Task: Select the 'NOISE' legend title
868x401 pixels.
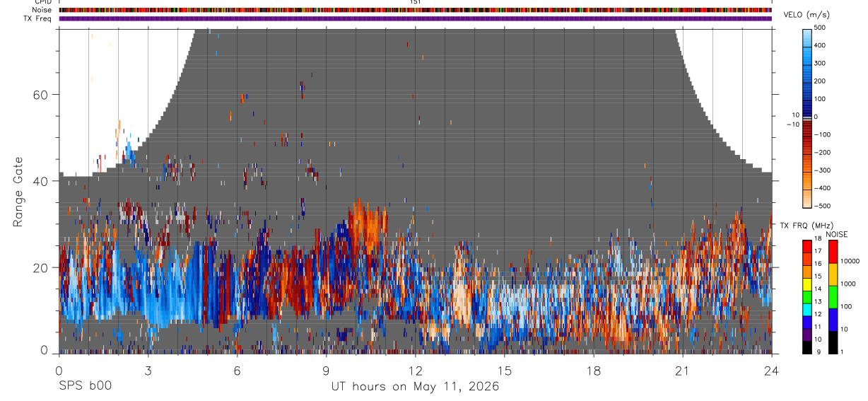Action: (837, 234)
